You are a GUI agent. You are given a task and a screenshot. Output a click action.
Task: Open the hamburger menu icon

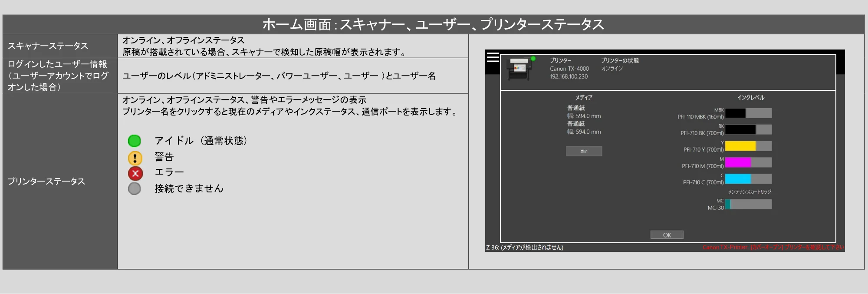[x=493, y=57]
